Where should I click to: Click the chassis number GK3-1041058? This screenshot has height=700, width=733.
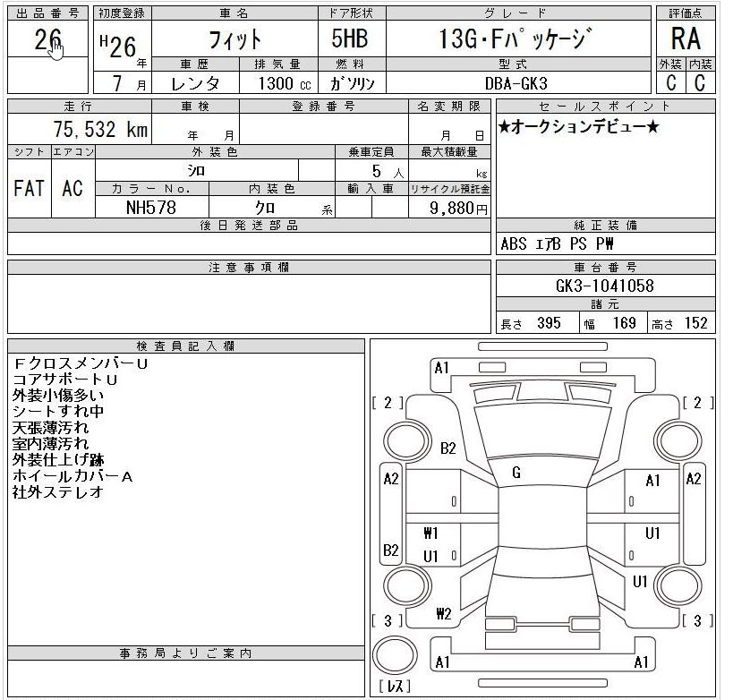(605, 286)
